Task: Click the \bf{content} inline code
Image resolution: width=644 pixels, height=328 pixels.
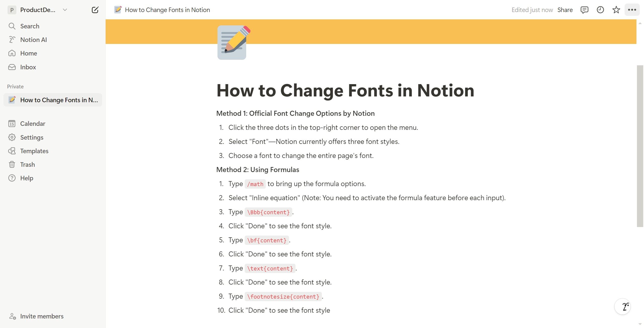Action: click(x=267, y=240)
